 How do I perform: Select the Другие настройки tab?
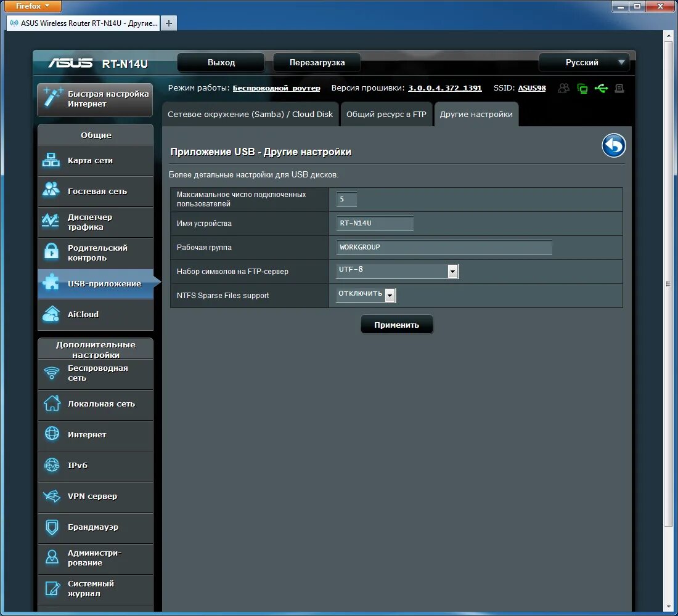[x=476, y=115]
